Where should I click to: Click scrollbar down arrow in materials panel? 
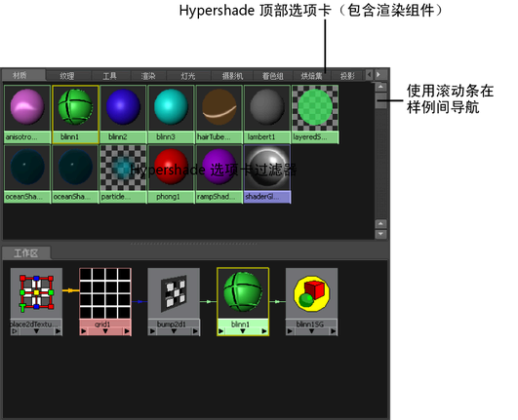click(380, 234)
